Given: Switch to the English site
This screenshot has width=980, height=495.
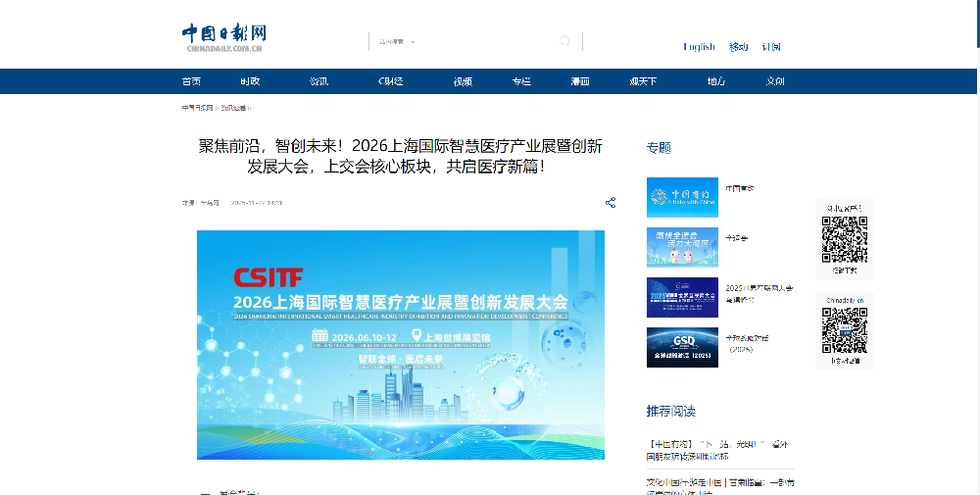Looking at the screenshot, I should pyautogui.click(x=699, y=47).
